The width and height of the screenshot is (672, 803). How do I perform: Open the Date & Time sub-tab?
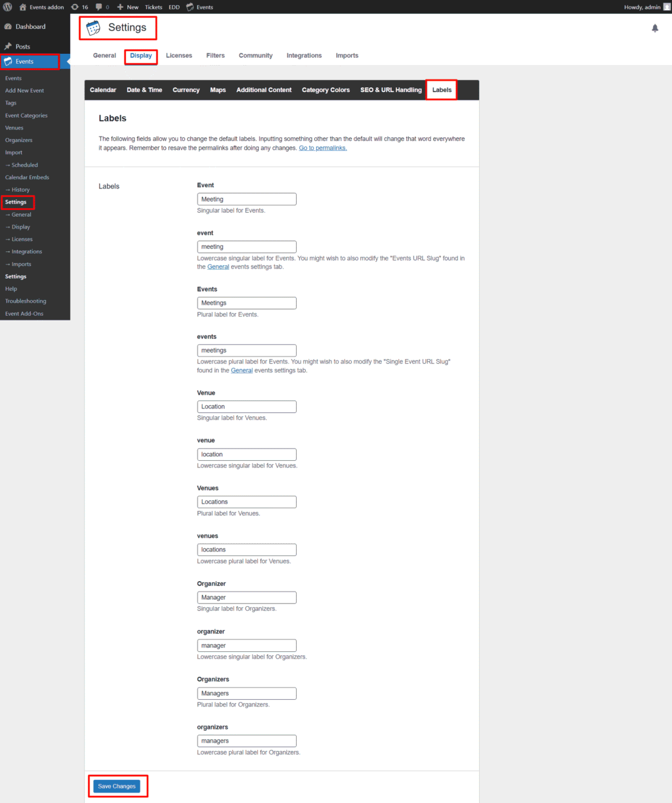pos(144,90)
